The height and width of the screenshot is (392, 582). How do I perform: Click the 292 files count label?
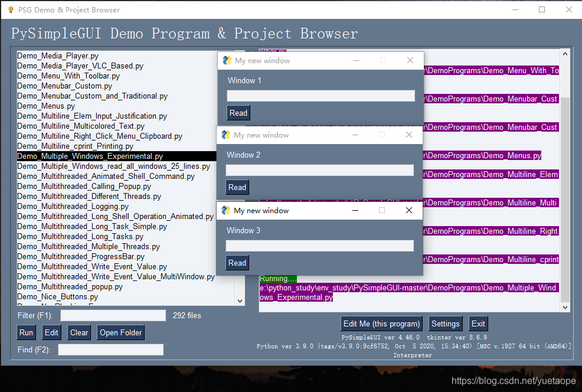pyautogui.click(x=187, y=315)
